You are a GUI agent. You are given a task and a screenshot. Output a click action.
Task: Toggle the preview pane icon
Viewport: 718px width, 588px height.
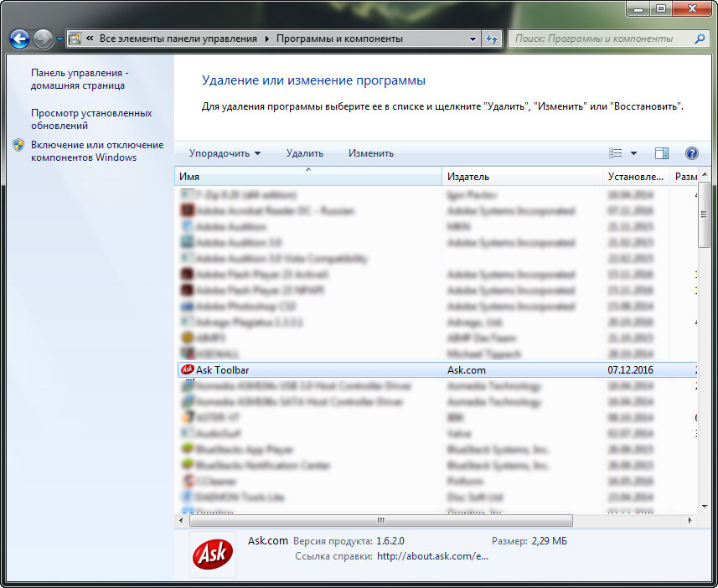click(x=662, y=153)
